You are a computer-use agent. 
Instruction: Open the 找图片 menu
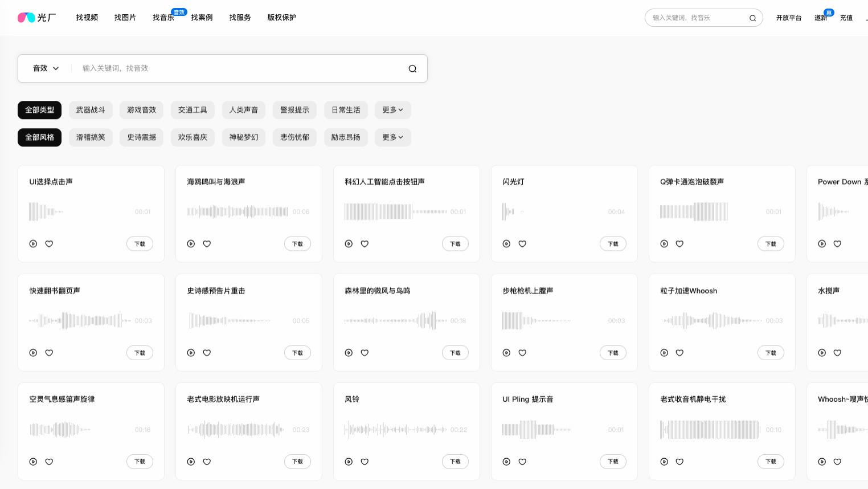[x=125, y=18]
